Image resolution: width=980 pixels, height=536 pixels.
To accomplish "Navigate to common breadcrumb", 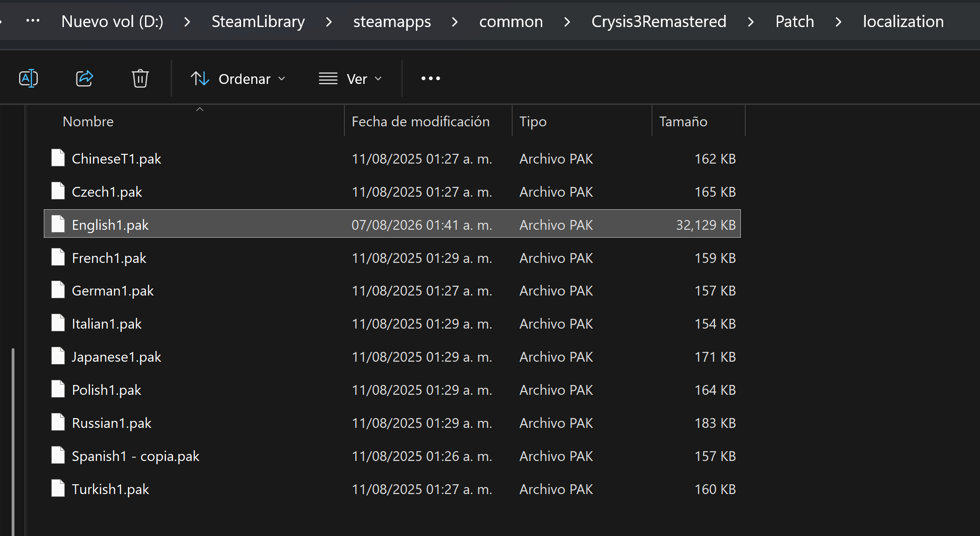I will point(511,21).
